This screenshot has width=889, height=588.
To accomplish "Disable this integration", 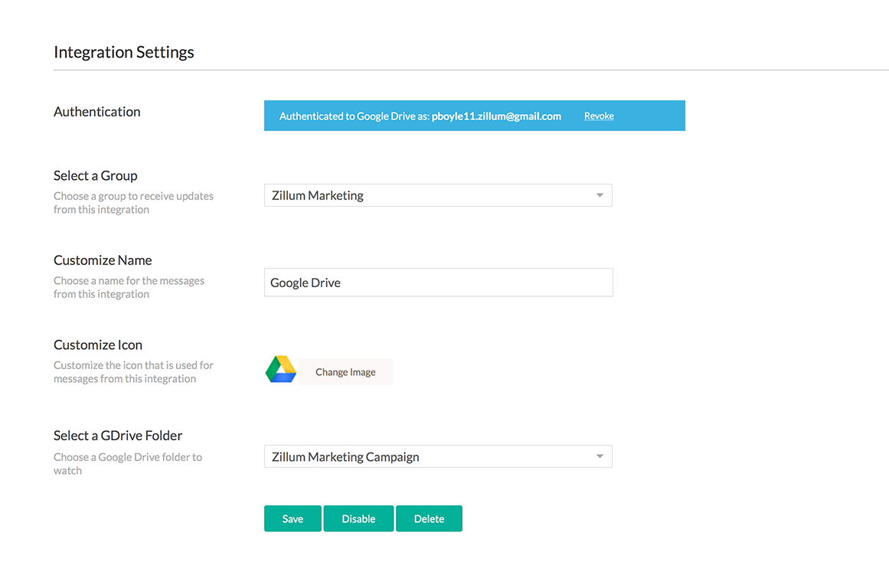I will (358, 518).
